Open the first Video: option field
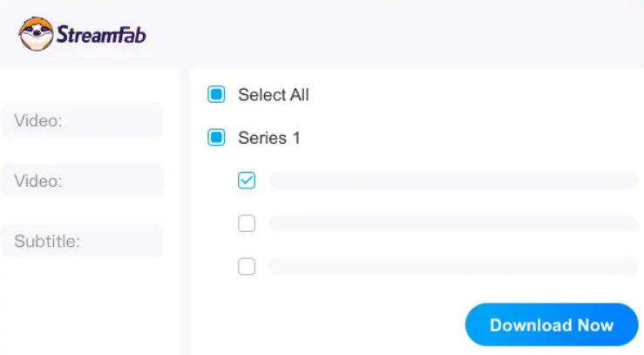The height and width of the screenshot is (355, 644). click(82, 120)
